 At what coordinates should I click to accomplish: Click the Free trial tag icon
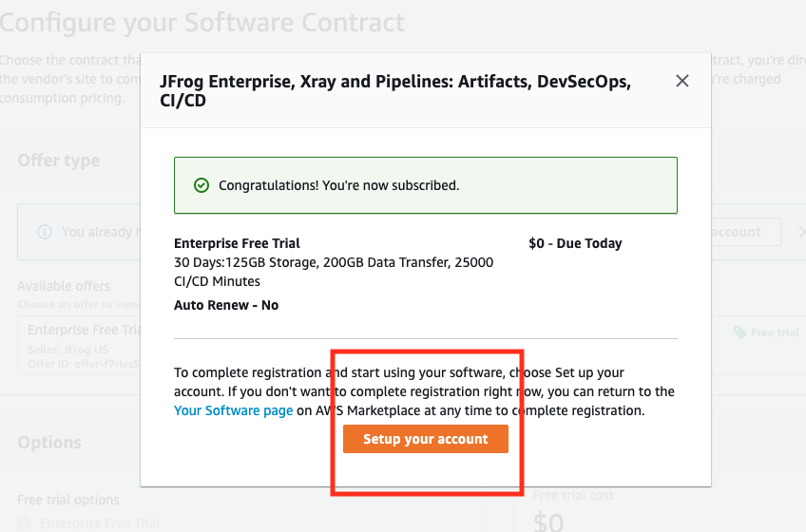coord(739,332)
